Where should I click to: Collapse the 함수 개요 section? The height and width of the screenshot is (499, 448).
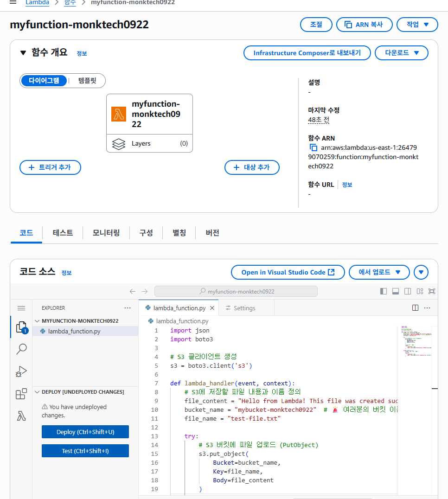23,53
